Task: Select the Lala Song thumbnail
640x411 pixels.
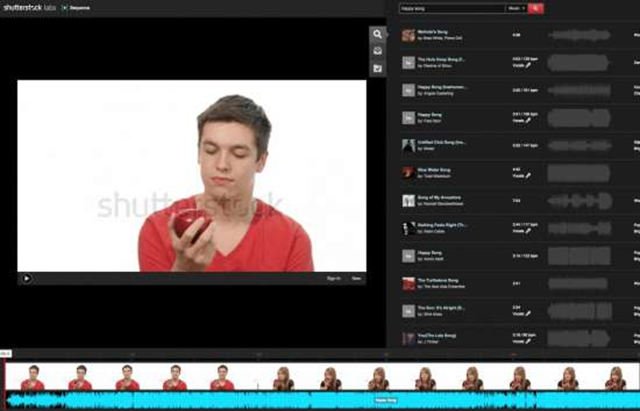Action: (409, 338)
